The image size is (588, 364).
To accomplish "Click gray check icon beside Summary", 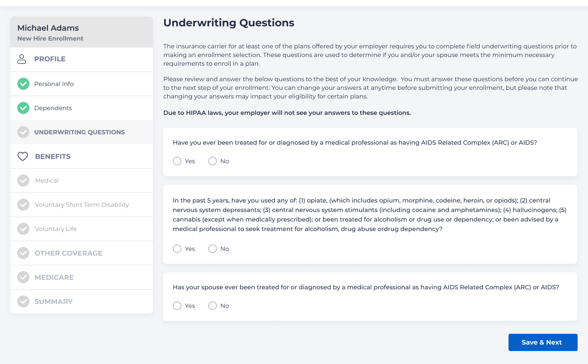I will point(23,301).
